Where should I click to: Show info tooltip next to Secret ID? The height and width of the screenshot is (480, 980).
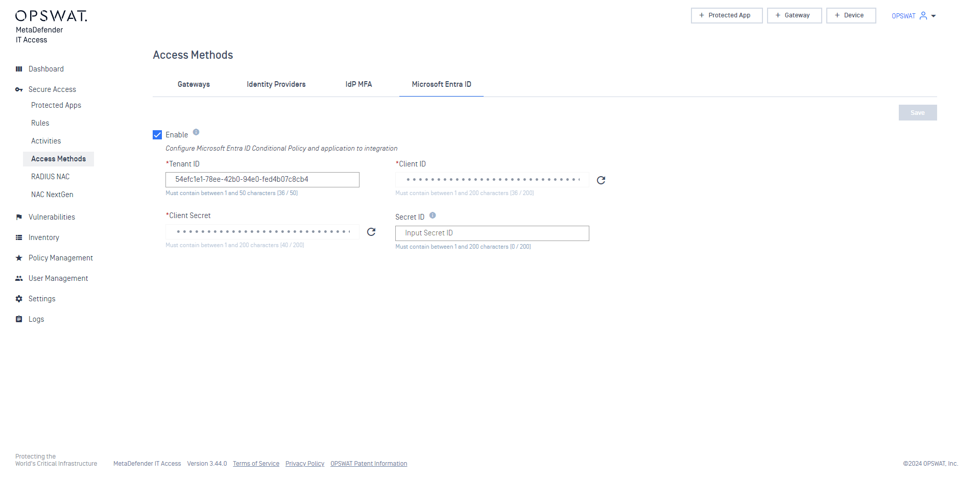[x=433, y=215]
